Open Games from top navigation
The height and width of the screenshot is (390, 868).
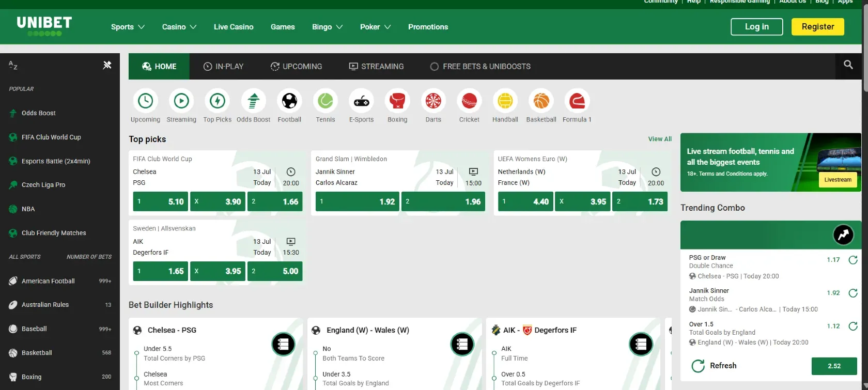click(x=283, y=27)
